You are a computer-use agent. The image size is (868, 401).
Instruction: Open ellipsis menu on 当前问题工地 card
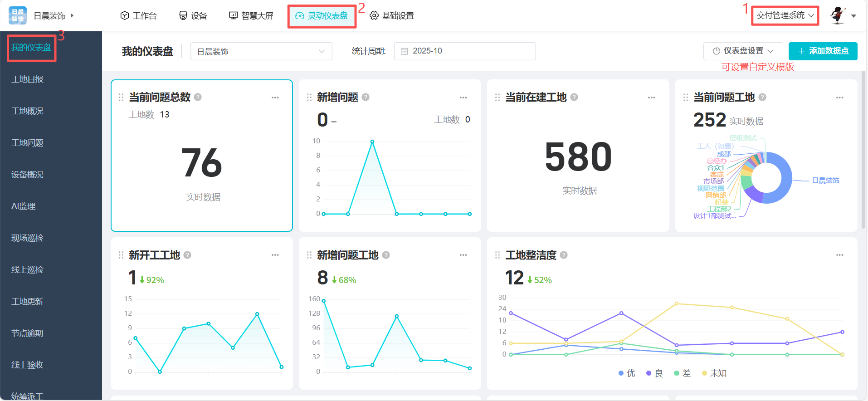point(839,98)
